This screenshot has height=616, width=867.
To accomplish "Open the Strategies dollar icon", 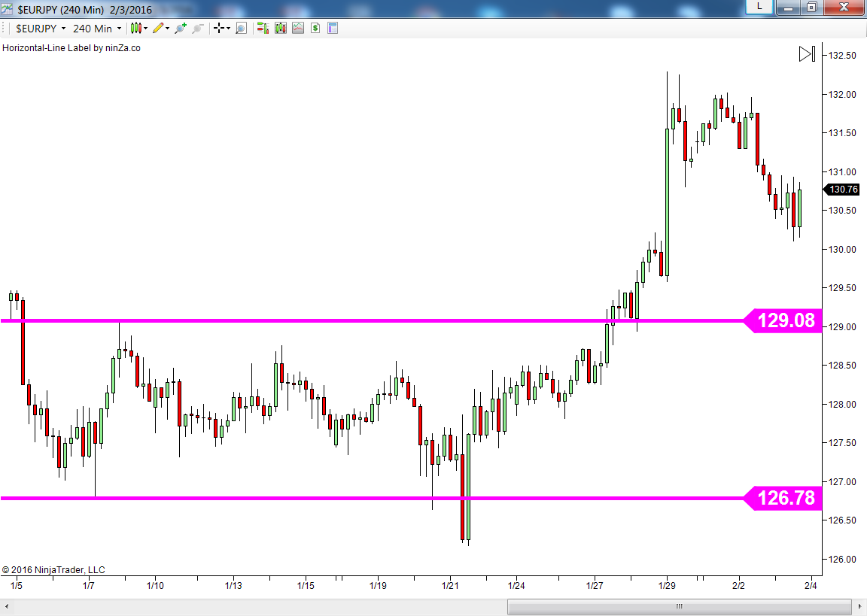I will pos(315,28).
